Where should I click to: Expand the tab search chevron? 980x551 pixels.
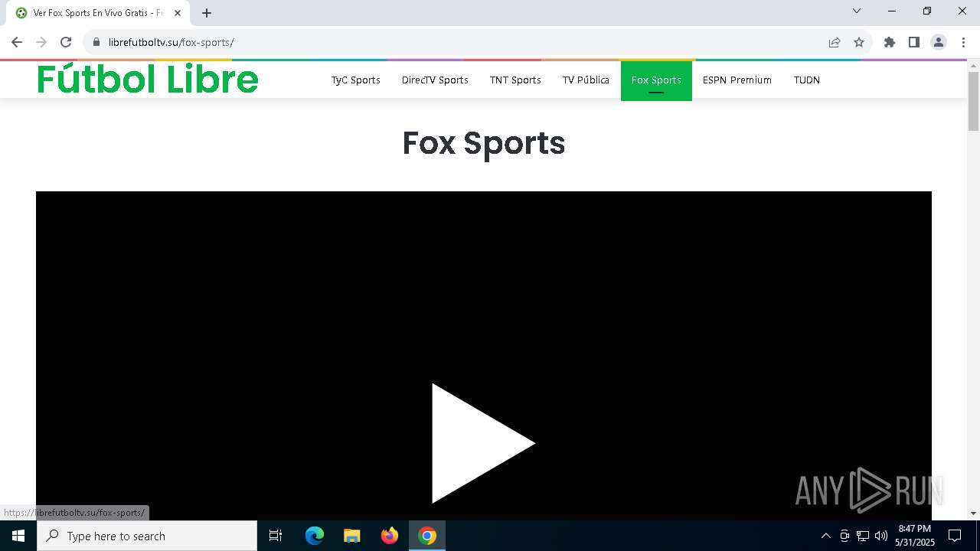tap(857, 11)
